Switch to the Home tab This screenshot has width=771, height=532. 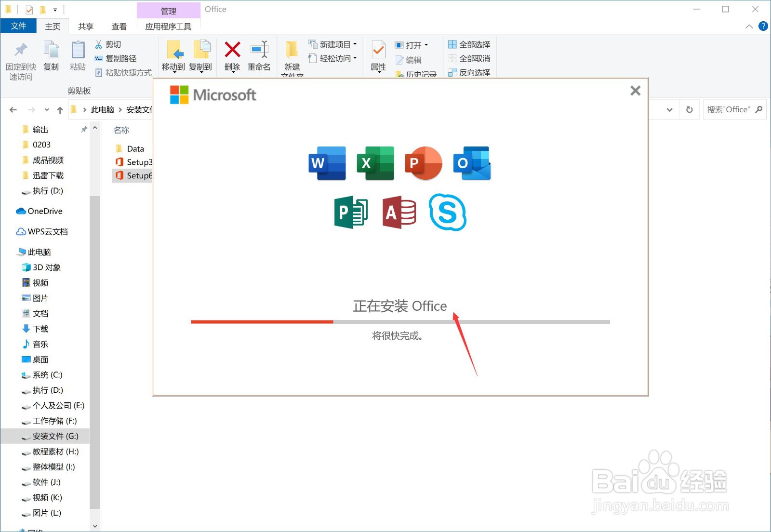53,27
